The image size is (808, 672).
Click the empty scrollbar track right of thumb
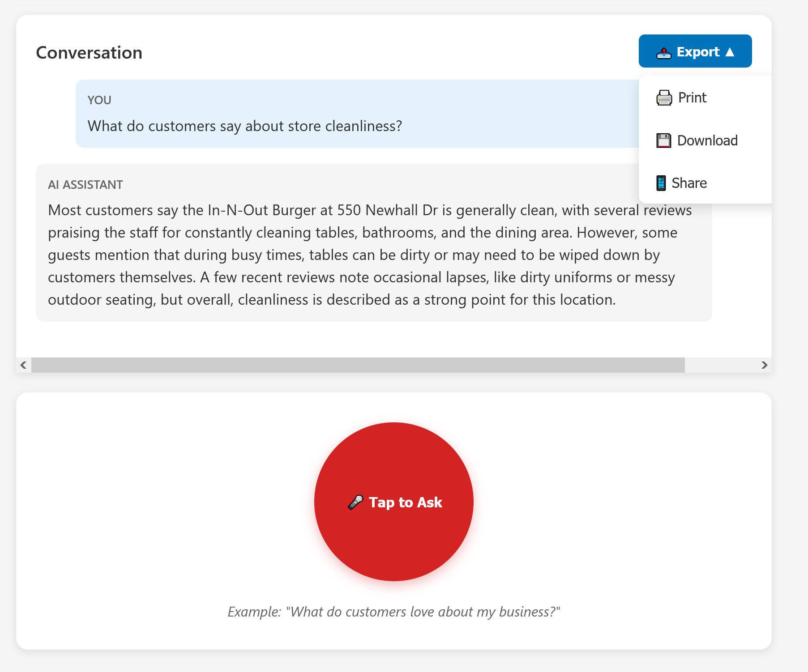(x=720, y=365)
